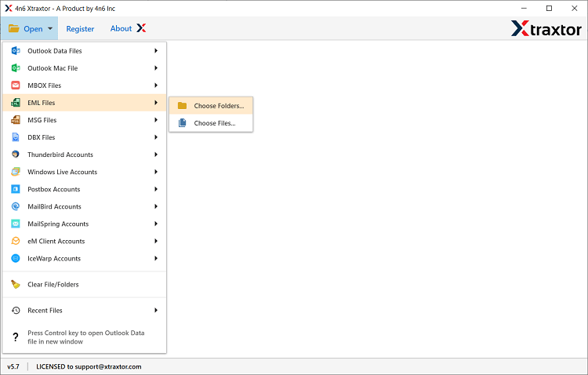Click the MSG Files icon
The image size is (588, 375).
pos(16,120)
